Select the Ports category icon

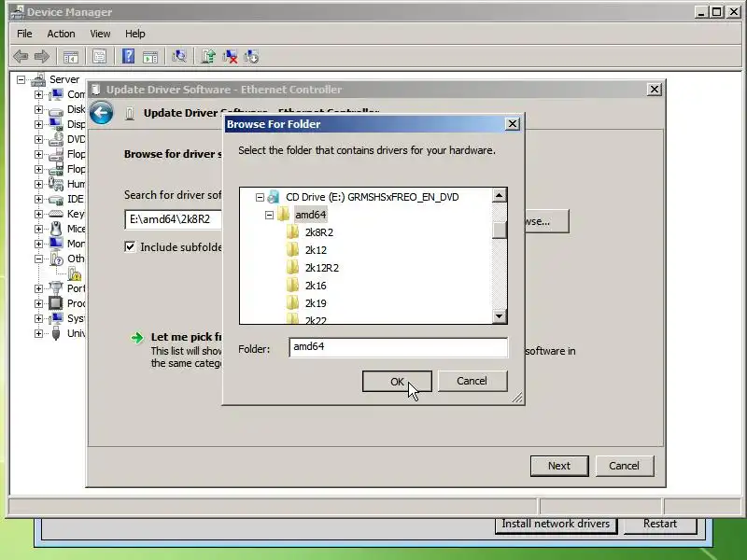click(56, 288)
